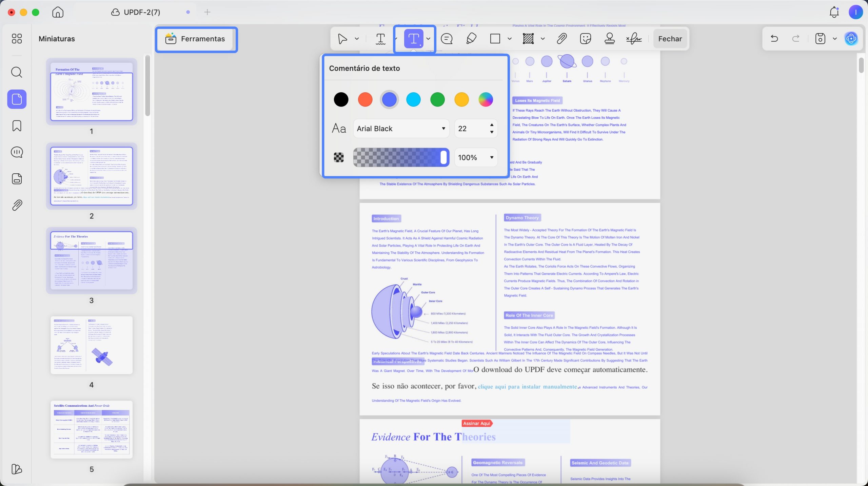Undo the last action

(774, 39)
